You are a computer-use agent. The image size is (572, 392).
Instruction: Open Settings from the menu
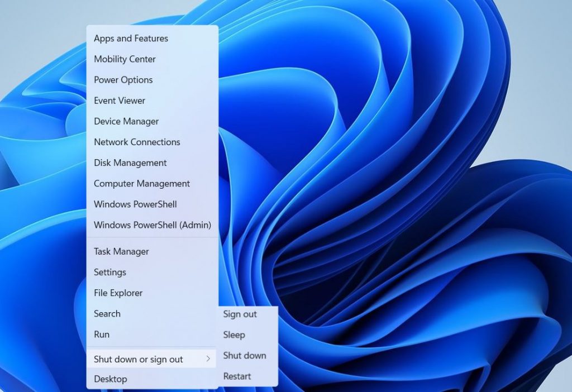(109, 272)
